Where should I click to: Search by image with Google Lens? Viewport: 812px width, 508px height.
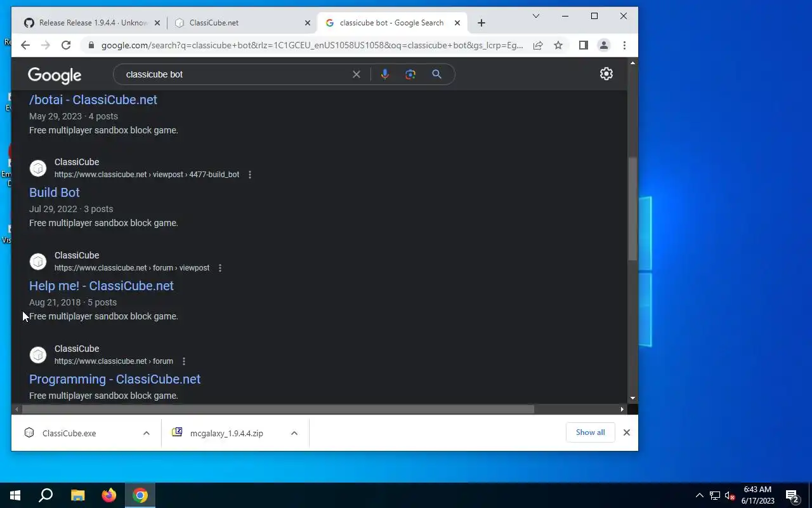pos(410,74)
